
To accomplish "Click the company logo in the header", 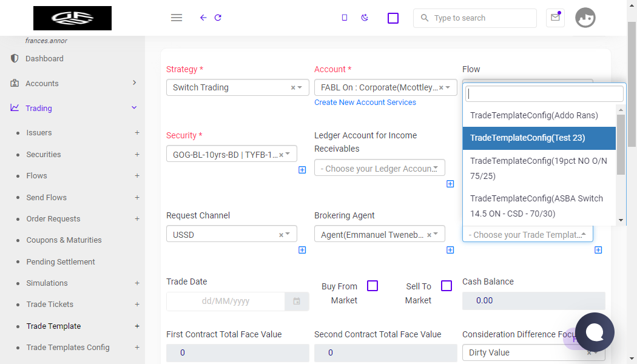I will (72, 18).
